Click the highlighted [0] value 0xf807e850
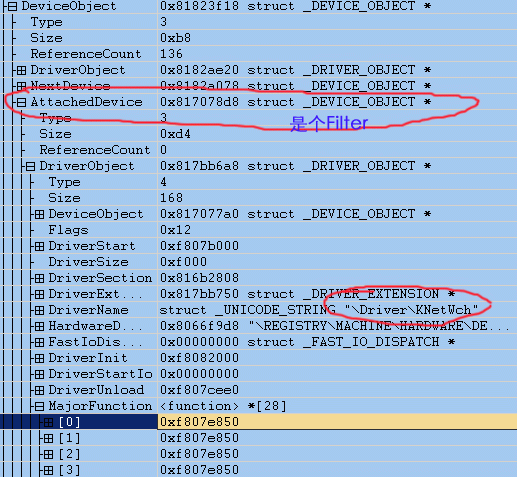Image resolution: width=517 pixels, height=477 pixels. (x=199, y=422)
